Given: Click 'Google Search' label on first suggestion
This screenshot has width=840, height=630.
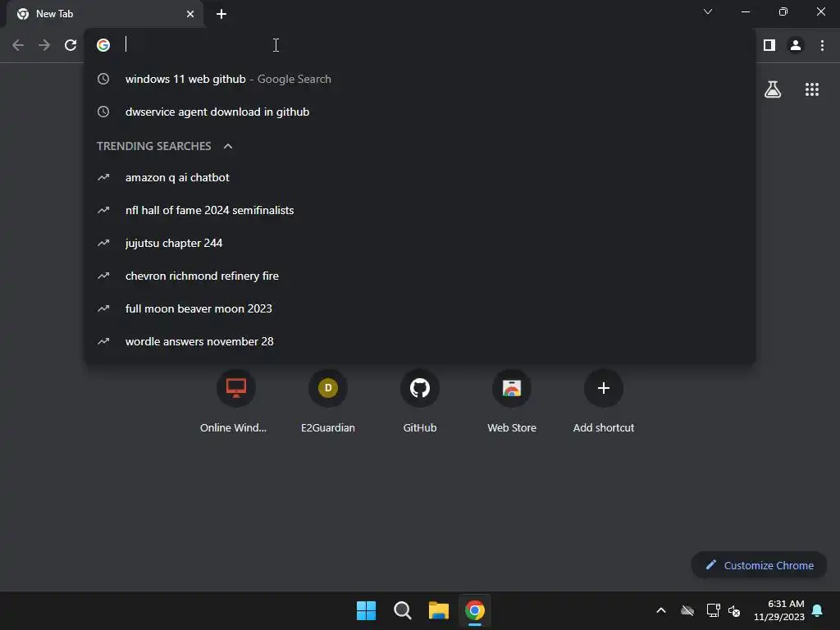Looking at the screenshot, I should pos(294,80).
